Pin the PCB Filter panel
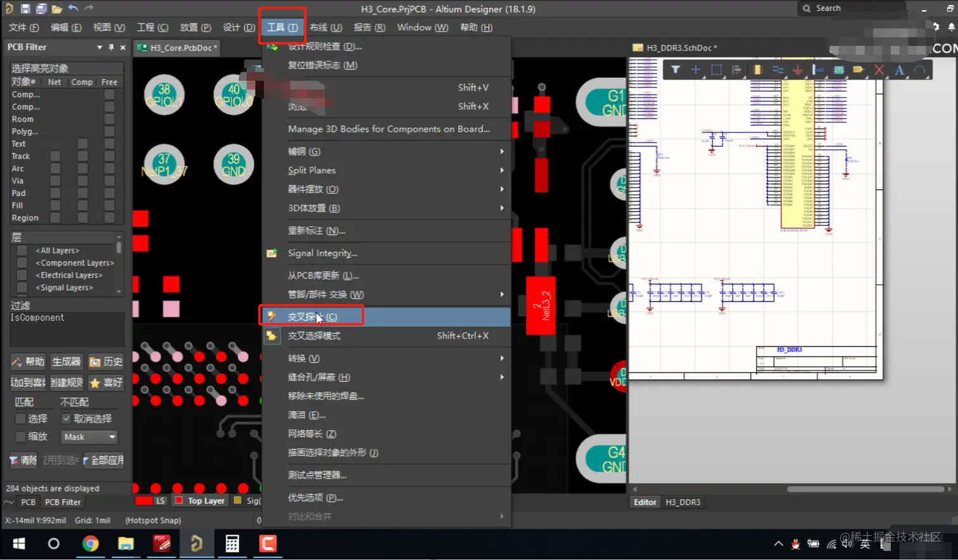Screen dimensions: 958x560 click(x=111, y=48)
